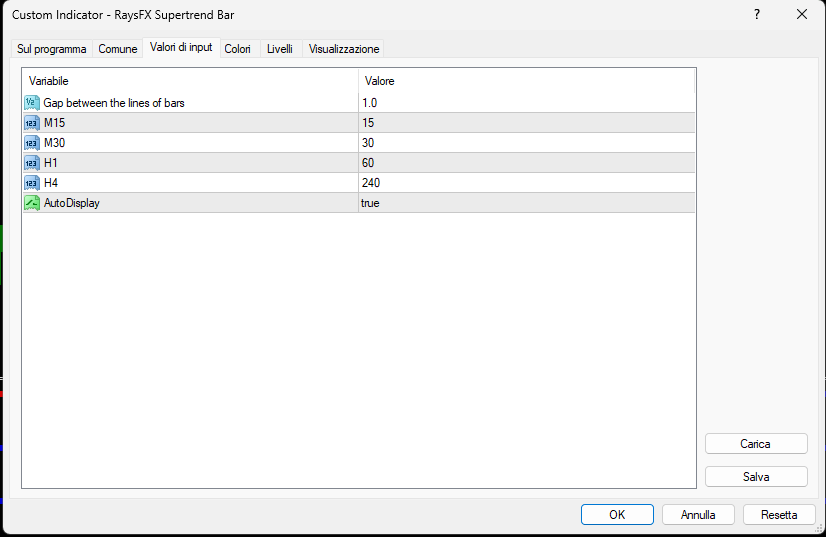Click the Salva button
This screenshot has height=537, width=826.
(x=756, y=477)
